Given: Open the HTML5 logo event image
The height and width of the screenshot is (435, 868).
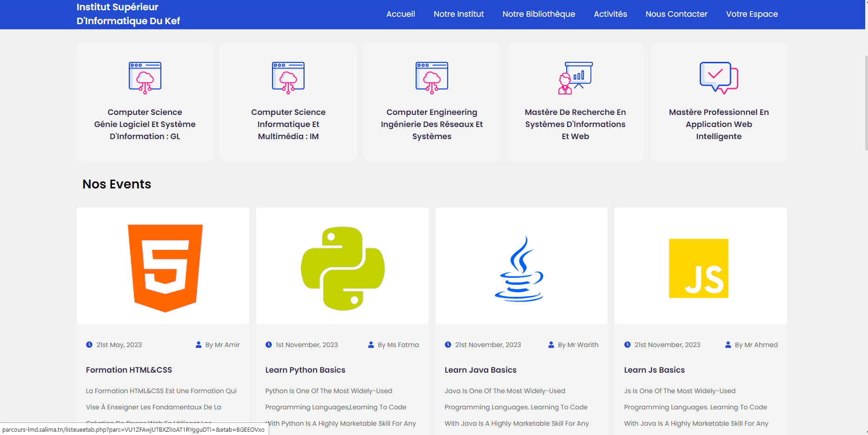Looking at the screenshot, I should pos(163,266).
